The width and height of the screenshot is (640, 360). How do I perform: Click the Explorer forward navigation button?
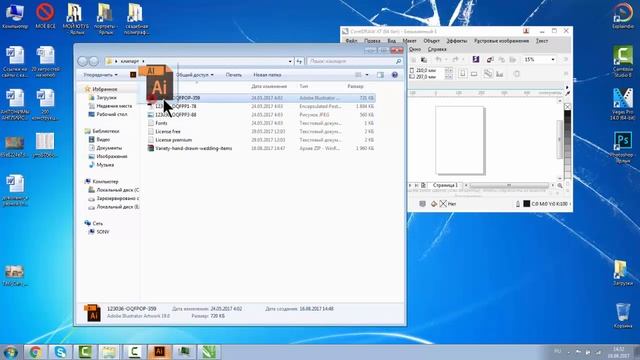[x=94, y=61]
